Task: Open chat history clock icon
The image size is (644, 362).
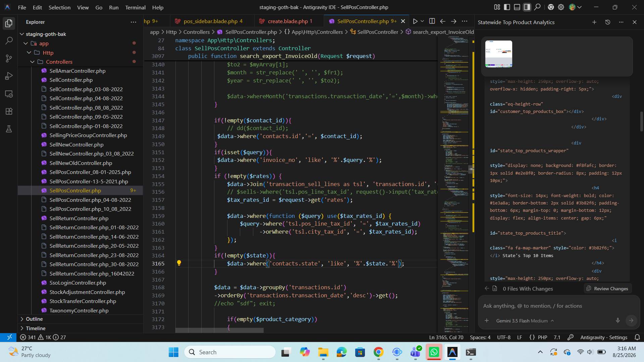Action: pos(607,22)
